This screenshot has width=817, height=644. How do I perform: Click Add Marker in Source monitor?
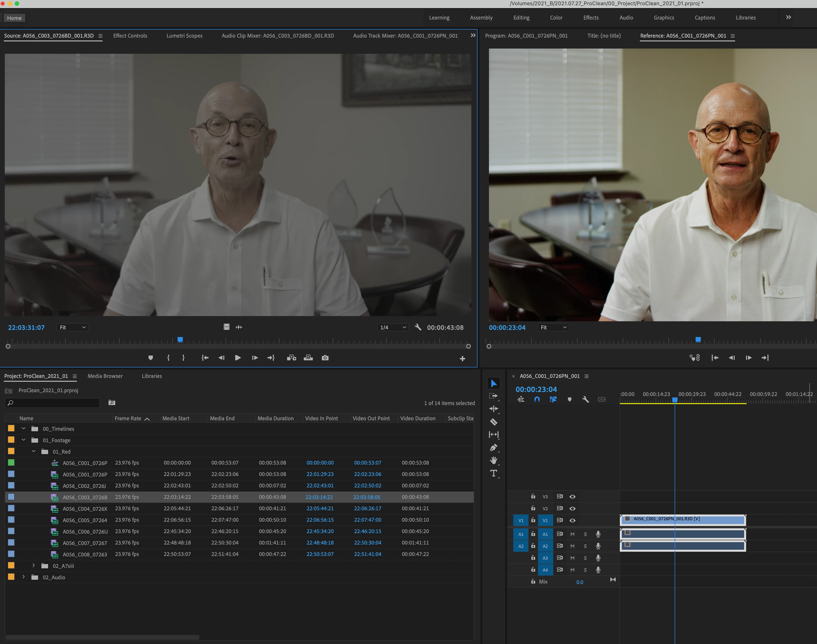(150, 358)
